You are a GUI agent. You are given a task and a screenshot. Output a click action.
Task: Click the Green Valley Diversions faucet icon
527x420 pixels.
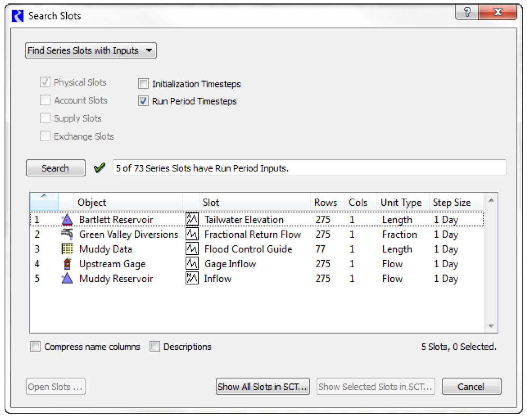tap(67, 234)
